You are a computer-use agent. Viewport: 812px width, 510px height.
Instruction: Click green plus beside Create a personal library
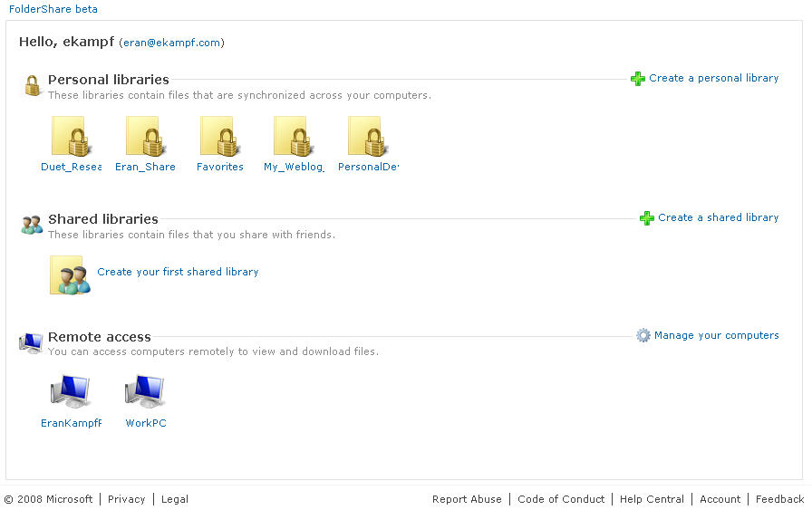click(x=637, y=79)
